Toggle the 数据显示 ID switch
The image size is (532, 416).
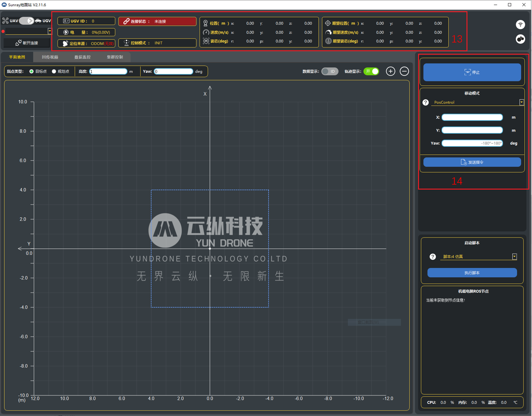330,71
